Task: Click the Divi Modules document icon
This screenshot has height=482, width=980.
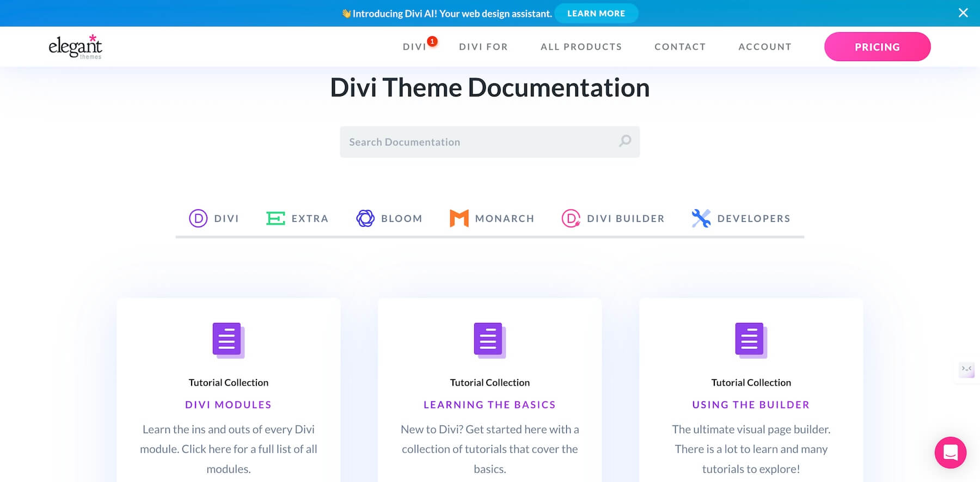Action: click(229, 340)
